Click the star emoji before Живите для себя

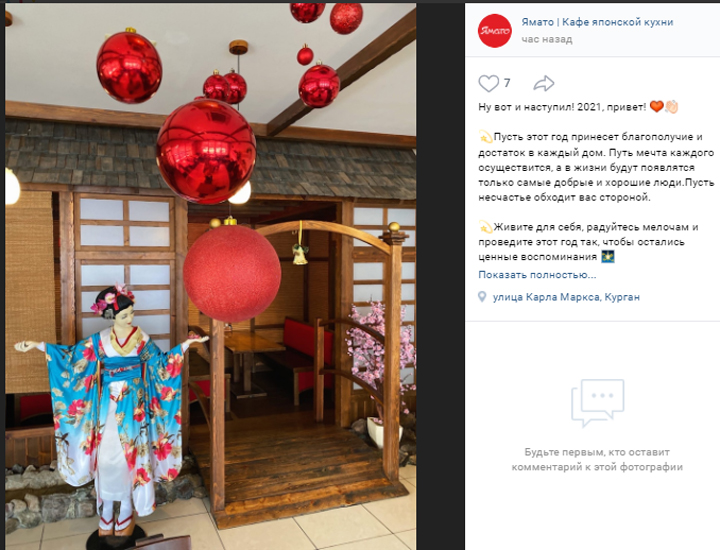point(485,227)
